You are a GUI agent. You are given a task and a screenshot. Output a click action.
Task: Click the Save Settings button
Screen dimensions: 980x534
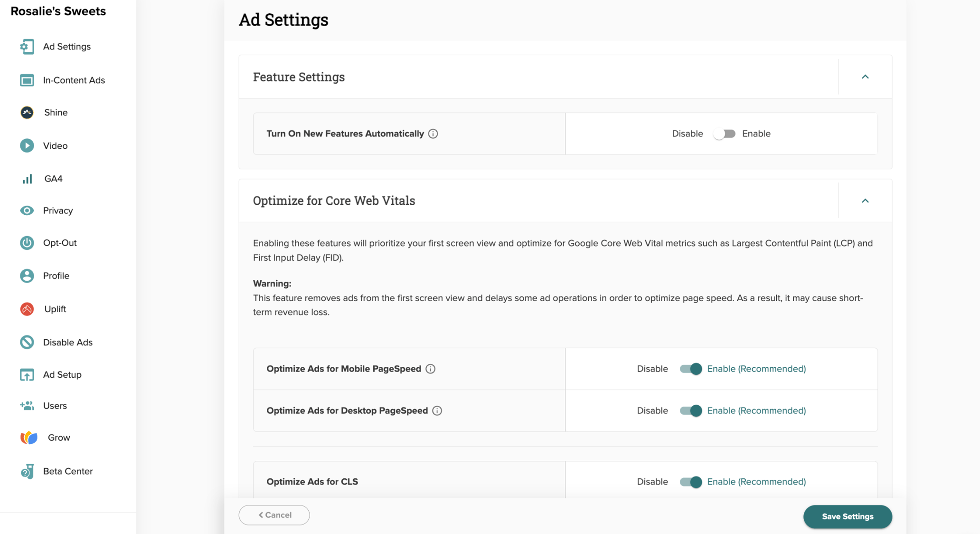848,516
